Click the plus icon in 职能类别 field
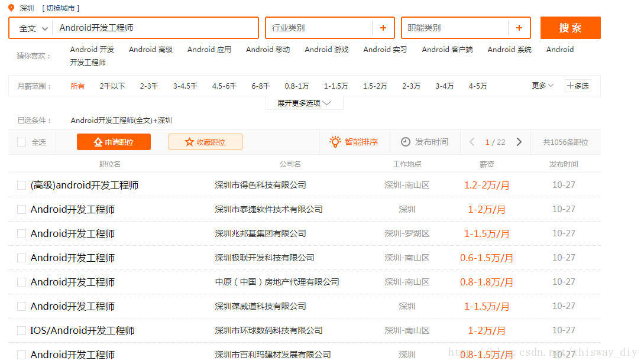Screen dimensions: 644x364 519,28
